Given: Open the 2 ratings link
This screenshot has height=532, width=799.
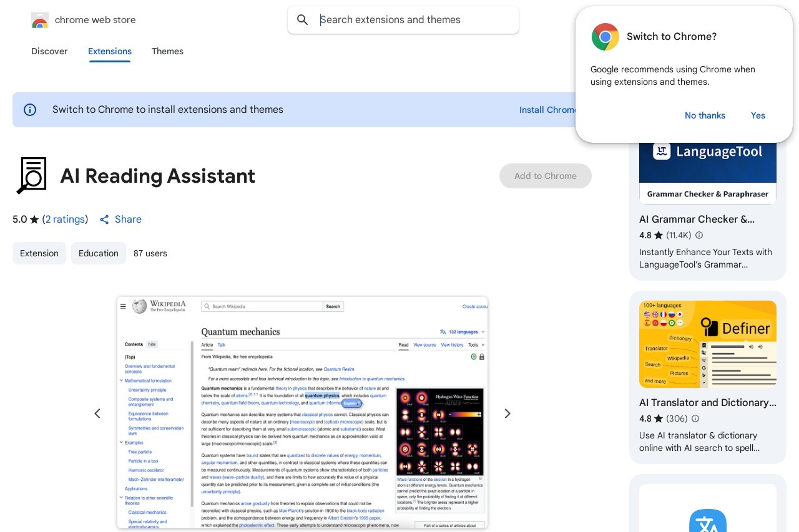Looking at the screenshot, I should [66, 220].
